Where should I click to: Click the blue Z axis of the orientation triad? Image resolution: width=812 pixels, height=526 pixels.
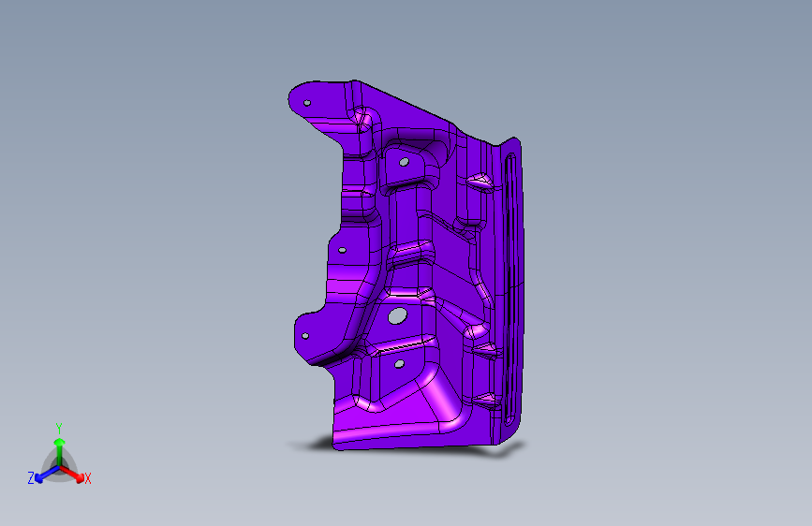coord(46,474)
